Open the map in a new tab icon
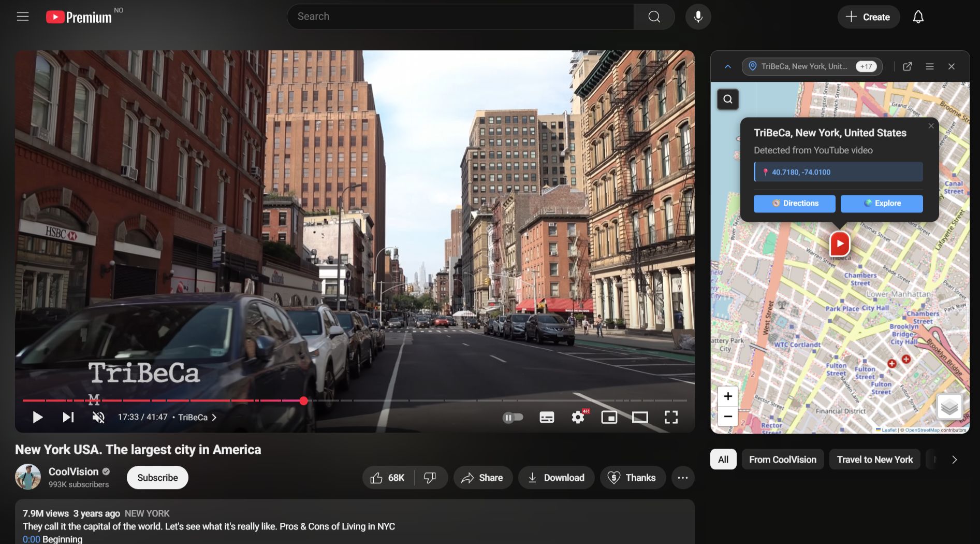980x544 pixels. (x=907, y=66)
